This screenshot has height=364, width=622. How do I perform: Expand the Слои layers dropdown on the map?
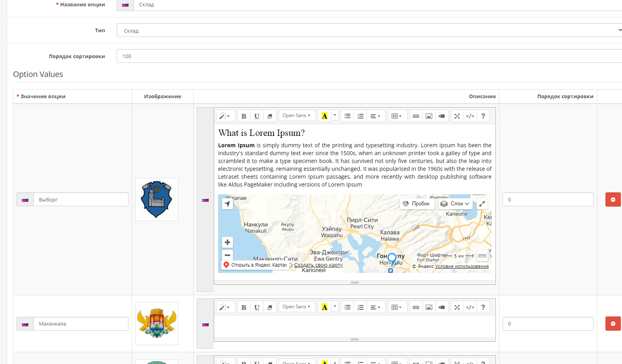[455, 204]
